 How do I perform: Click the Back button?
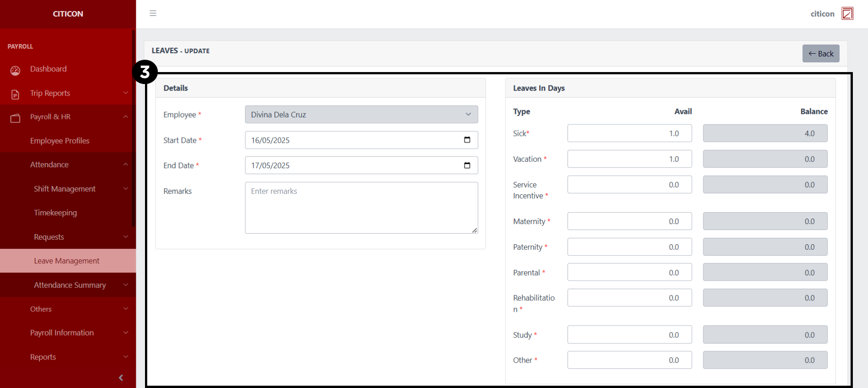820,54
